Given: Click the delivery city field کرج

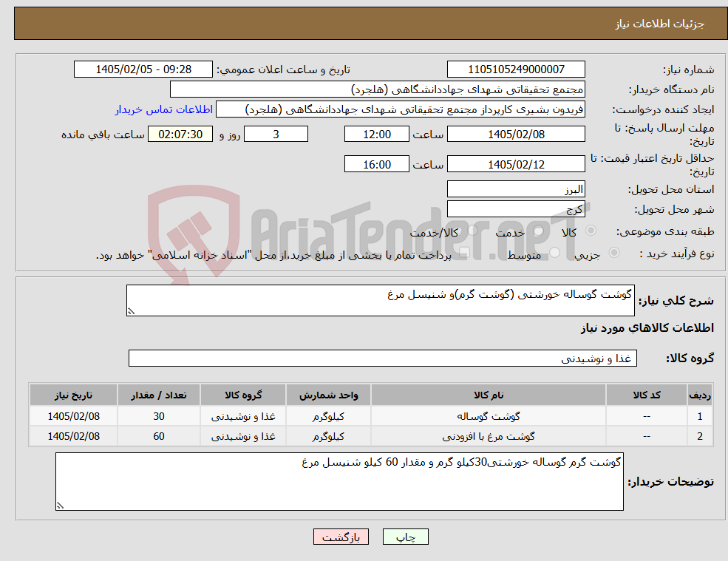Looking at the screenshot, I should coord(516,209).
